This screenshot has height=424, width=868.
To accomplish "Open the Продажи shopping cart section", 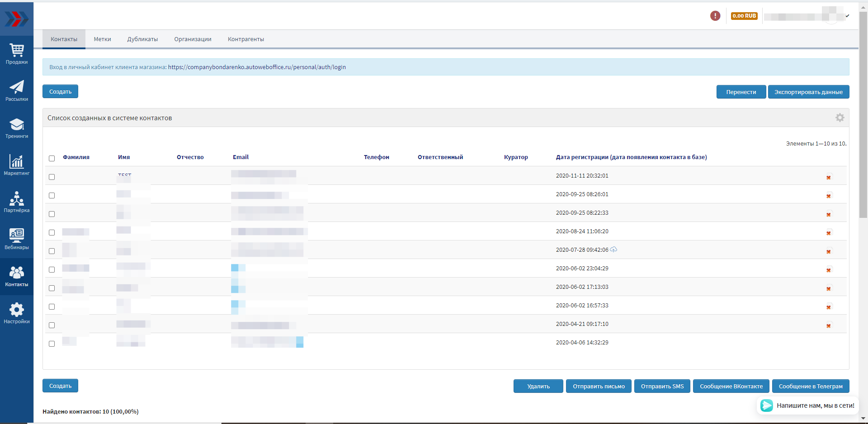I will 17,54.
